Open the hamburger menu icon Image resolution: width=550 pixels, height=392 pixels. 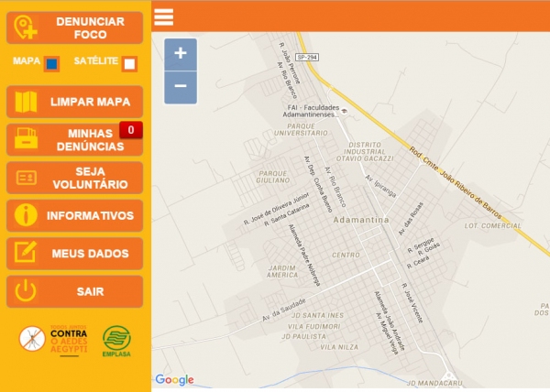164,16
